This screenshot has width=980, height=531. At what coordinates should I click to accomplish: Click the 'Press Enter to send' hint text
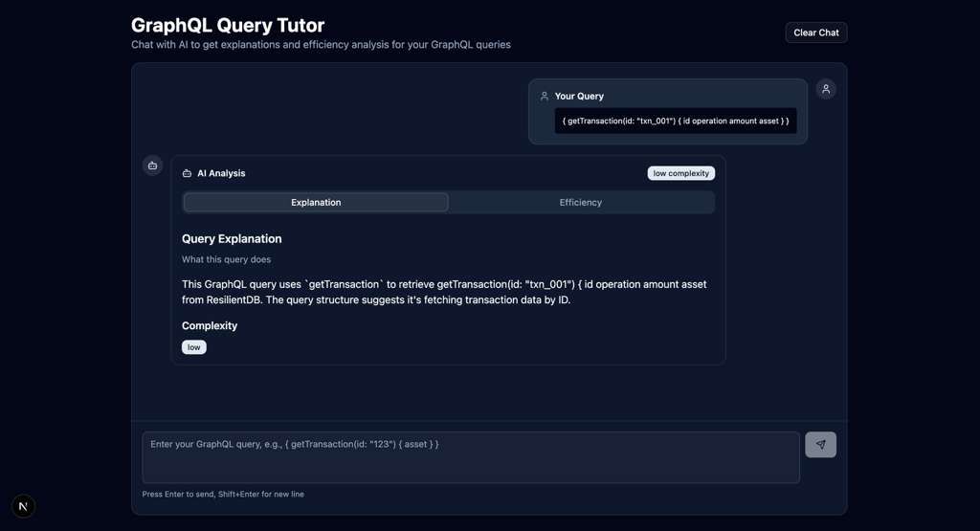(223, 495)
